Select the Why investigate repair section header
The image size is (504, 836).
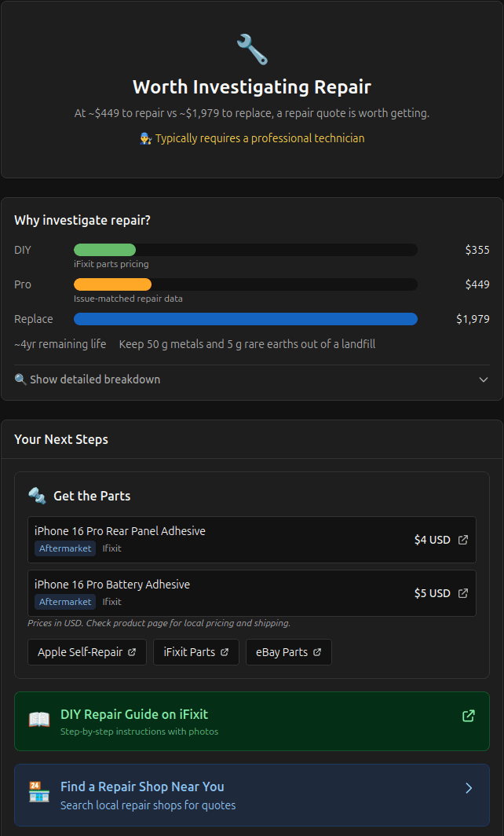pyautogui.click(x=82, y=220)
